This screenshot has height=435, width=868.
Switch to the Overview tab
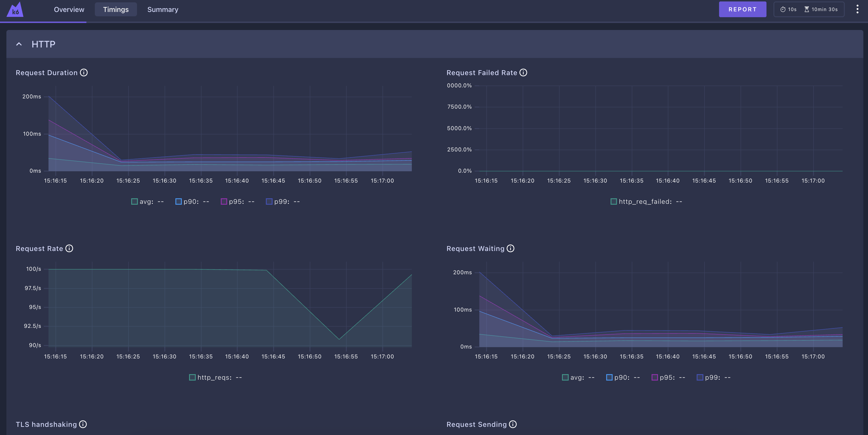coord(69,9)
